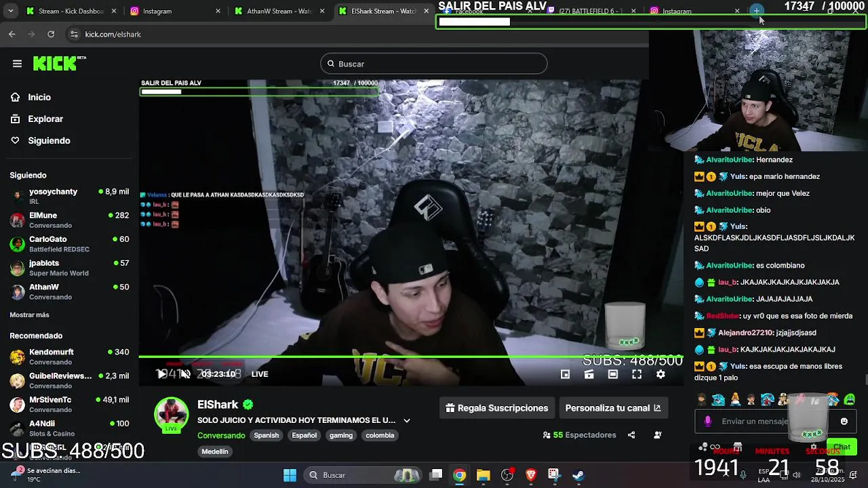Click the green Chat send button
The height and width of the screenshot is (488, 868).
(x=842, y=447)
